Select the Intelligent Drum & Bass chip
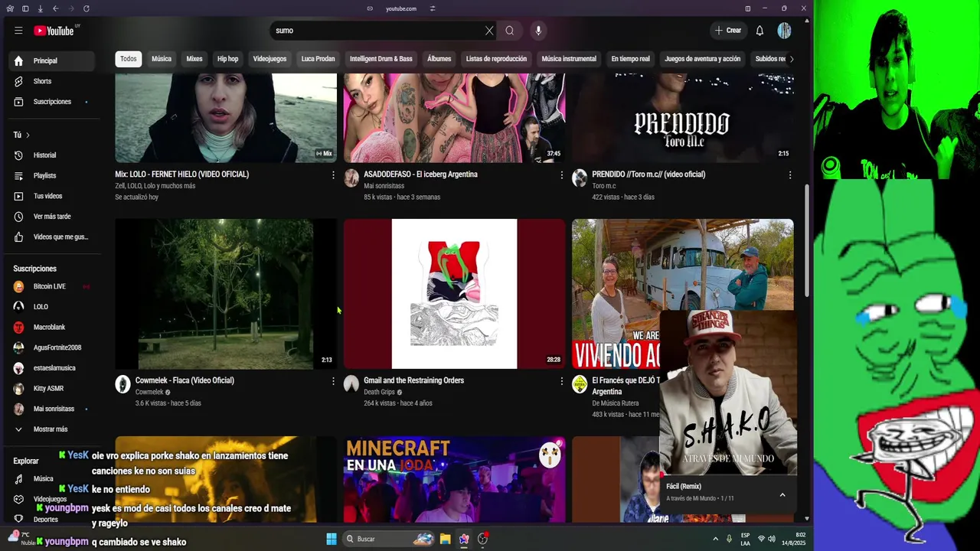This screenshot has height=551, width=980. [381, 59]
